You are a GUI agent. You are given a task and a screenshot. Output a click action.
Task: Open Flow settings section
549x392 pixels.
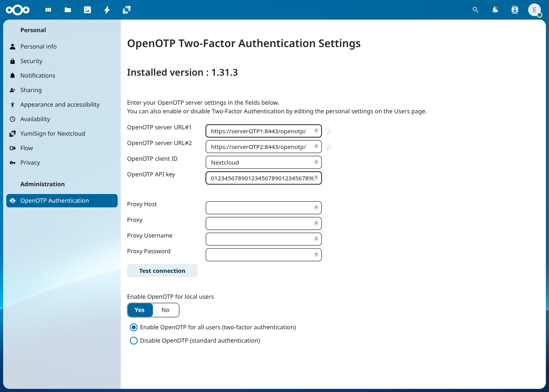(62, 148)
